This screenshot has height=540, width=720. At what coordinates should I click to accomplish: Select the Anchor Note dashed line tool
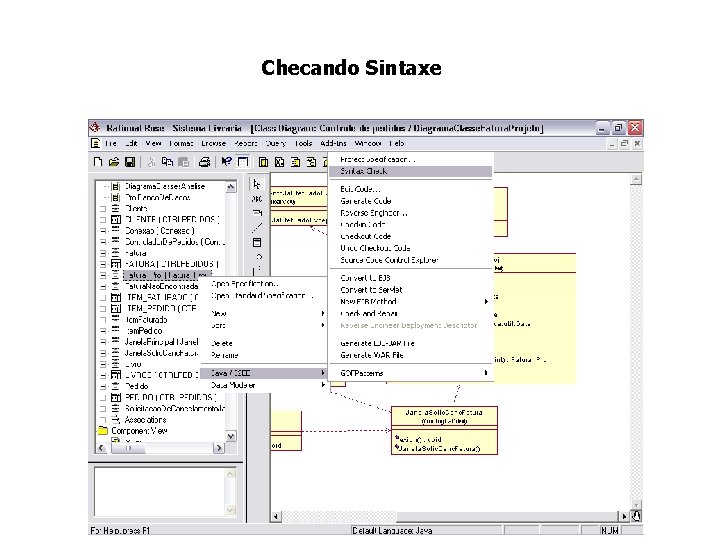tap(257, 227)
